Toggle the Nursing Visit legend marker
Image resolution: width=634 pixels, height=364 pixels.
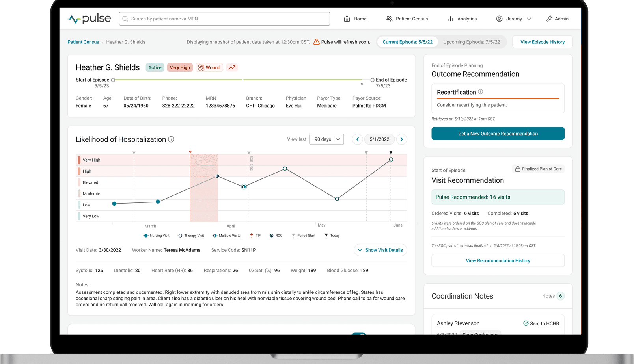coord(146,235)
